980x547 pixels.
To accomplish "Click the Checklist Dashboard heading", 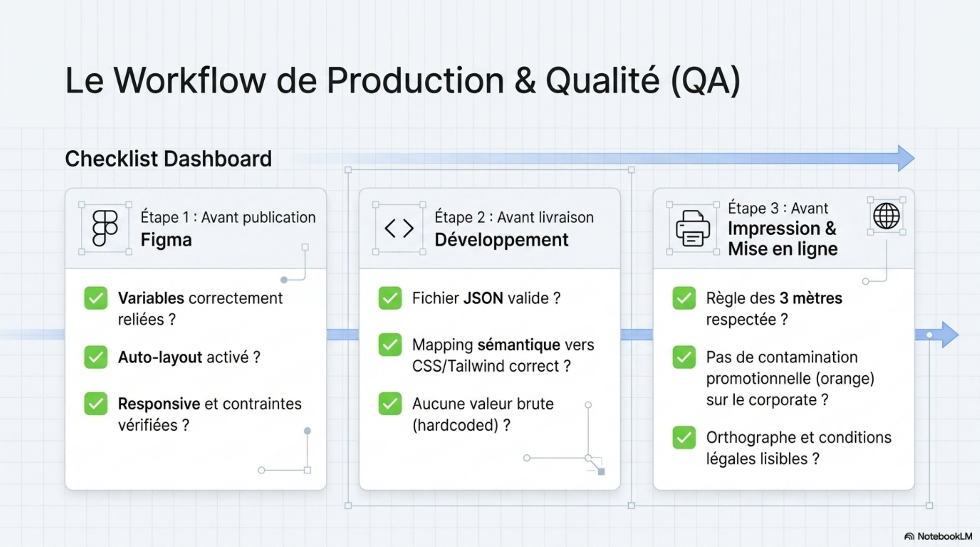I will click(168, 159).
